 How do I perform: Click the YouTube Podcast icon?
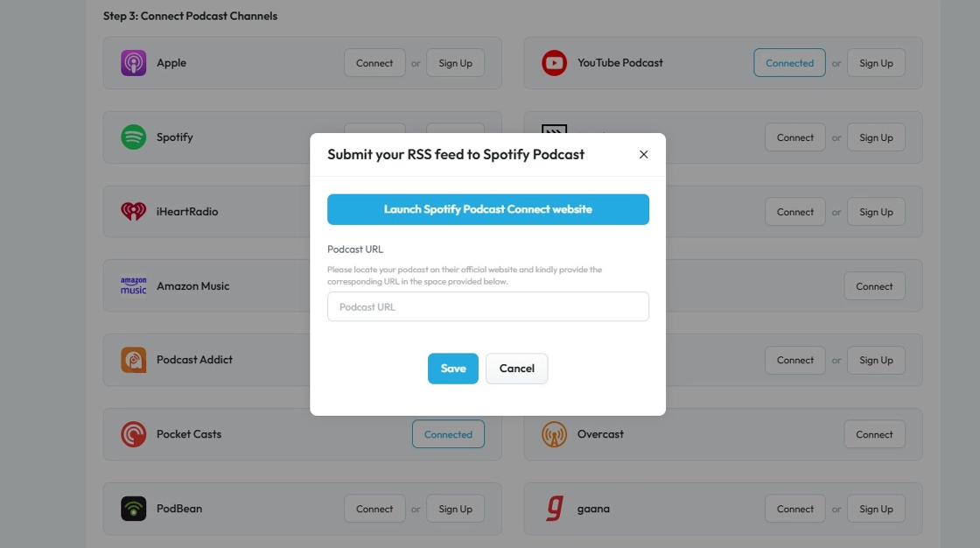554,63
